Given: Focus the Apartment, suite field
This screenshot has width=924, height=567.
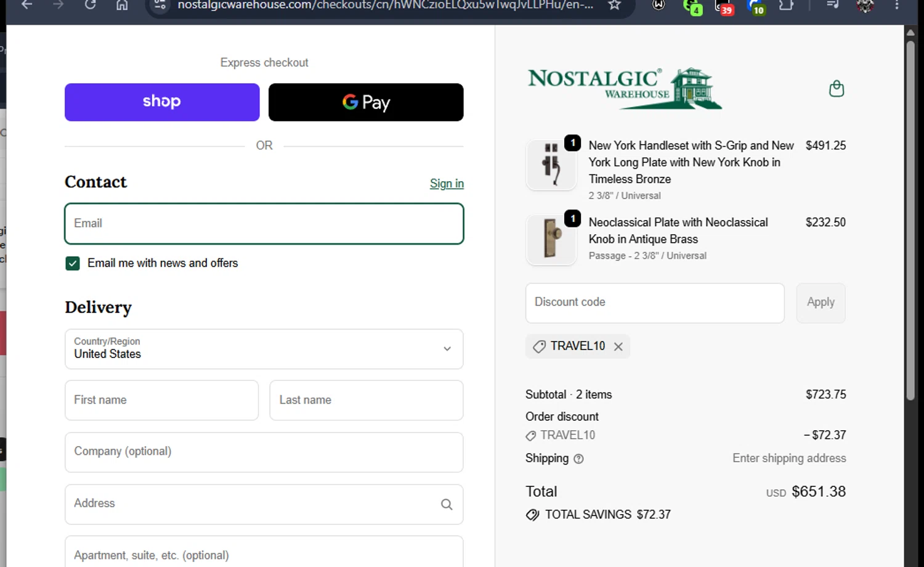Looking at the screenshot, I should coord(264,552).
